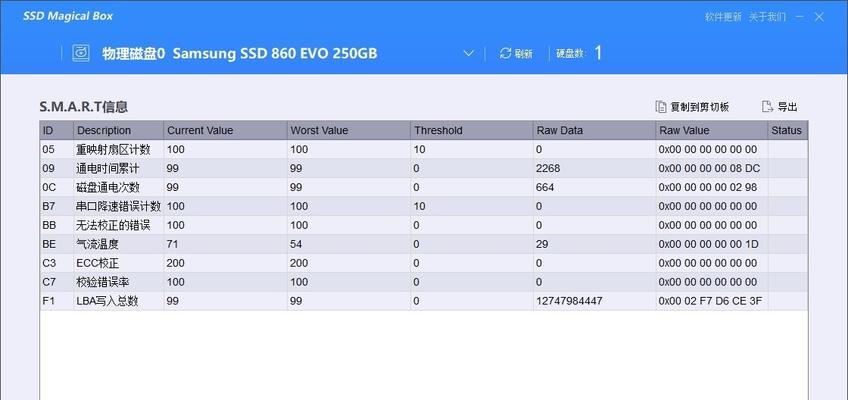Close the SSD Magical Box window
This screenshot has height=400, width=848.
[819, 17]
